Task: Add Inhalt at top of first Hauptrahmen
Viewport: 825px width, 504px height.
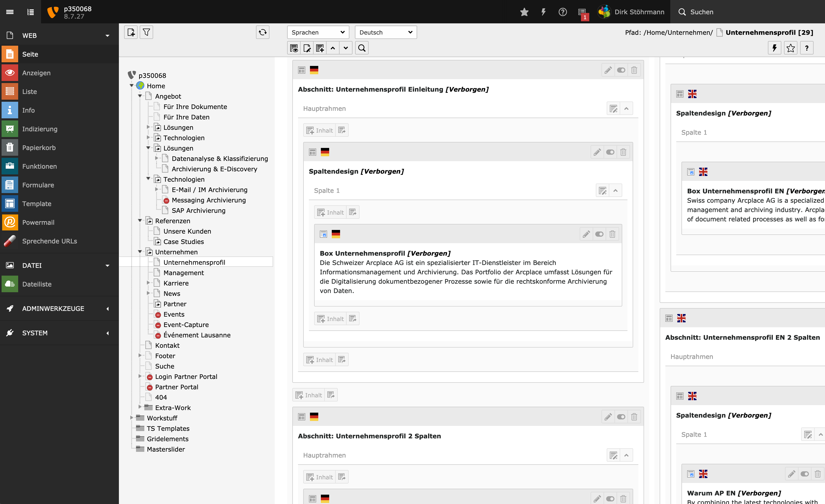Action: point(319,130)
